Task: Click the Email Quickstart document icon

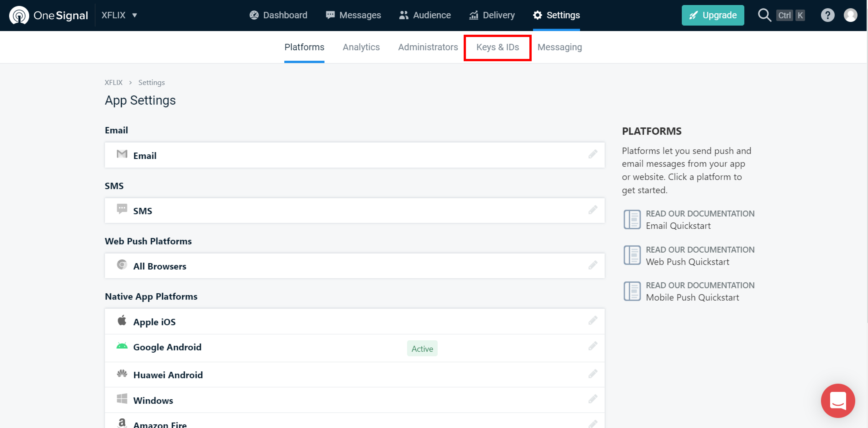Action: pos(632,220)
